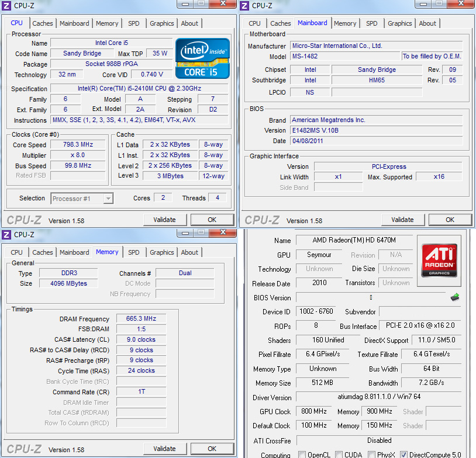Viewport: 476px width, 458px height.
Task: Click the Multiplier value x 8.0
Action: (x=78, y=155)
